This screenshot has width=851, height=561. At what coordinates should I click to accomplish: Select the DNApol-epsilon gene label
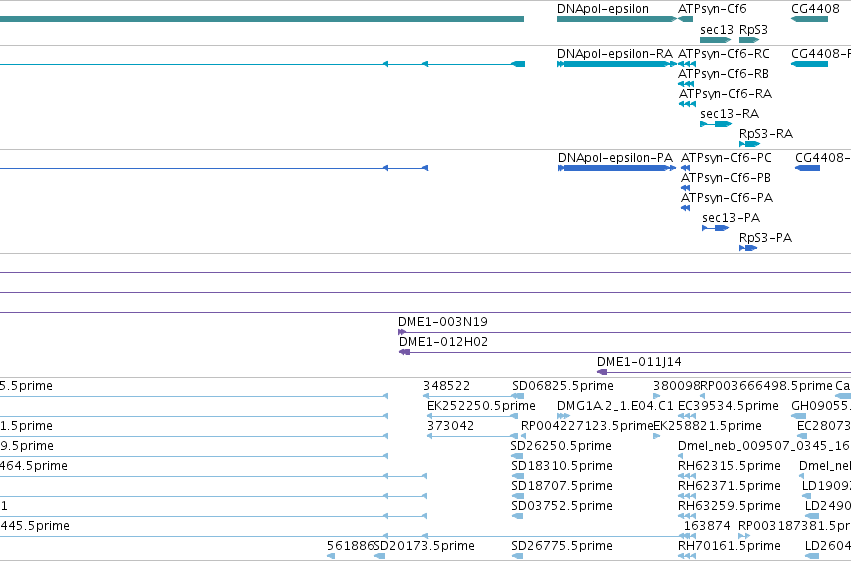(602, 9)
